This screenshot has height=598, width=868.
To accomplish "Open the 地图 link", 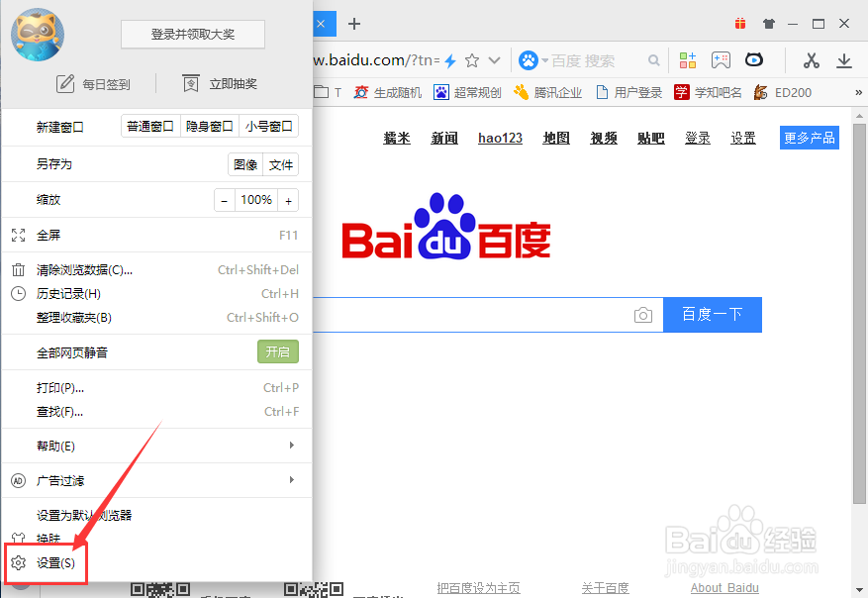I will [556, 138].
